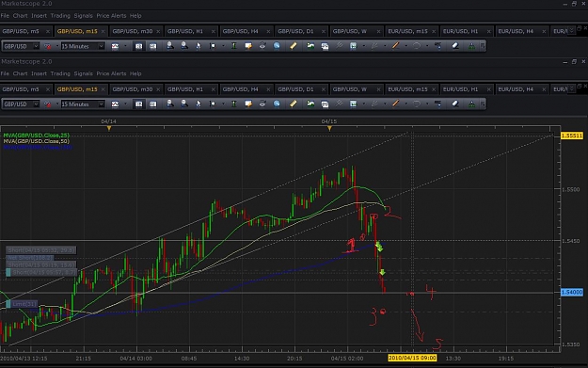
Task: Toggle the second chart mode button in front window
Action: [153, 104]
